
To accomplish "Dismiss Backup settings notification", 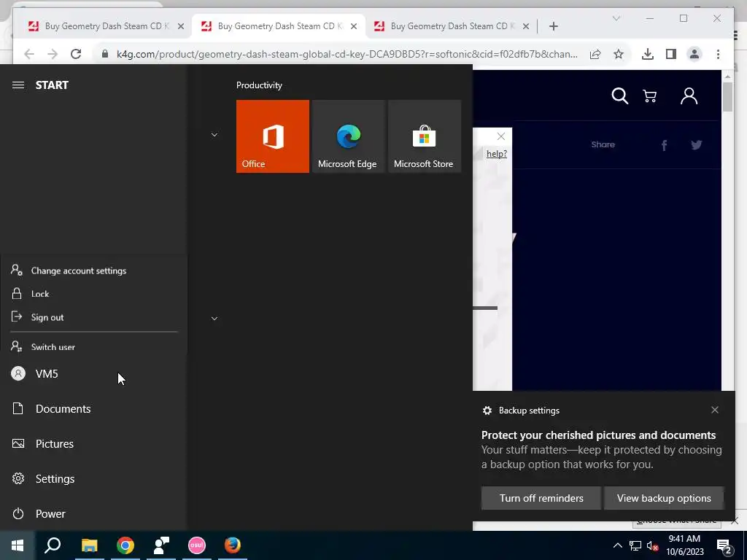I will coord(715,410).
